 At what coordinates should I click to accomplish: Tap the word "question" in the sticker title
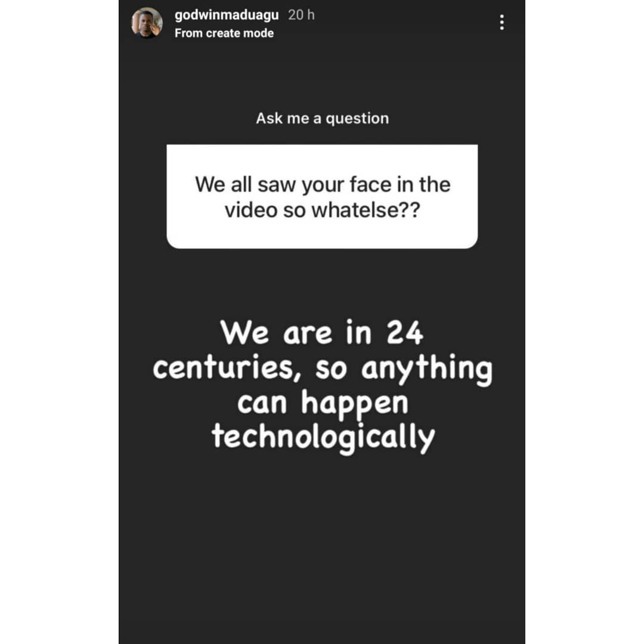click(357, 119)
